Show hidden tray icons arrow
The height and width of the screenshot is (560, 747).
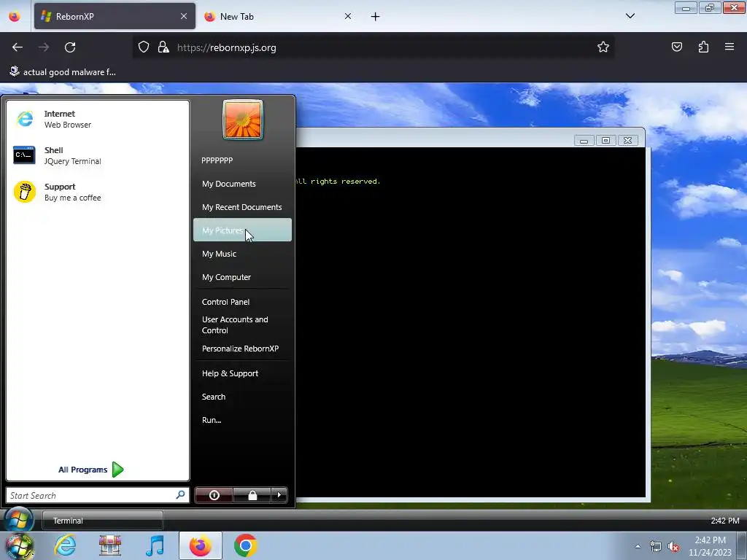point(638,546)
